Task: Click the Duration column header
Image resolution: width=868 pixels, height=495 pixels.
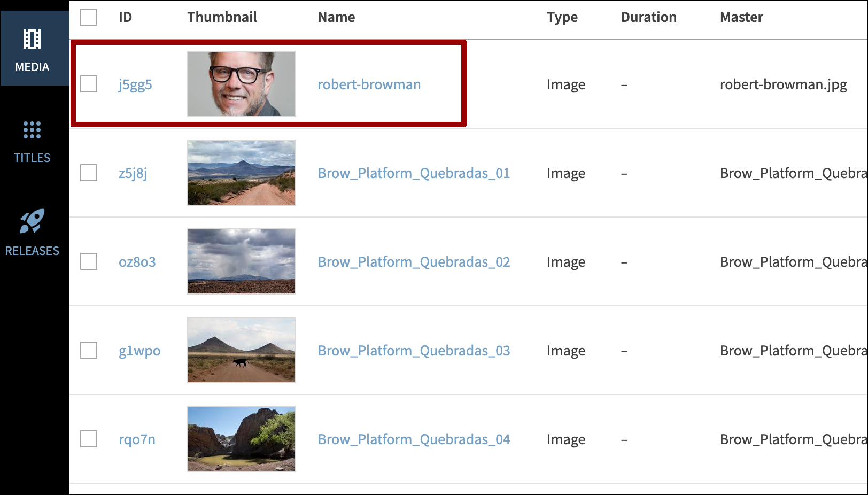Action: coord(648,17)
